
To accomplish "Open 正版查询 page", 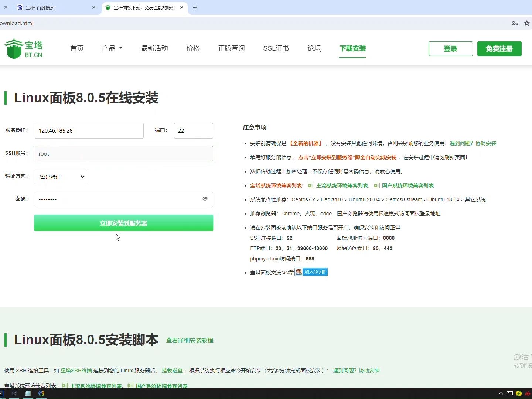I will (231, 48).
